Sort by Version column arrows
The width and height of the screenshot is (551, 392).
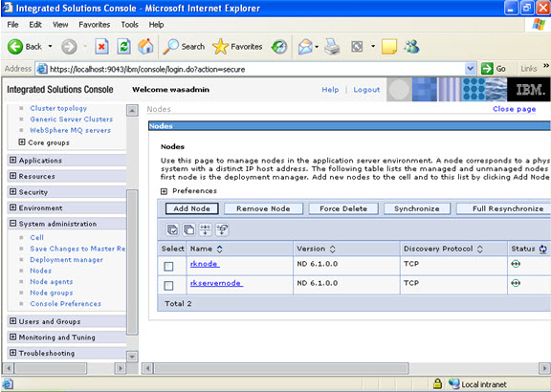coord(333,249)
